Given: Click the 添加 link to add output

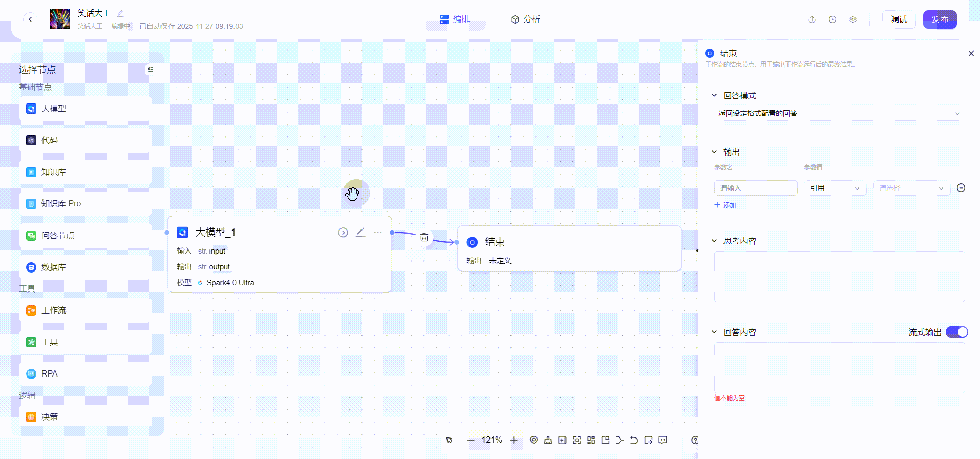Looking at the screenshot, I should pos(725,205).
